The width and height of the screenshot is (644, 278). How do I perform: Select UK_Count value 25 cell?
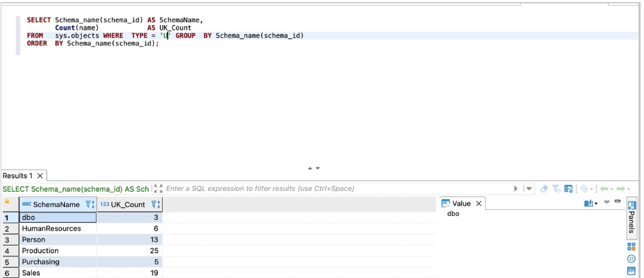point(130,250)
